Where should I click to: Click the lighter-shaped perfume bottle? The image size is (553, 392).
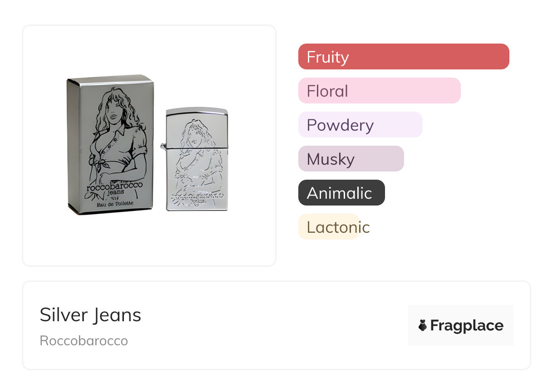tap(197, 159)
